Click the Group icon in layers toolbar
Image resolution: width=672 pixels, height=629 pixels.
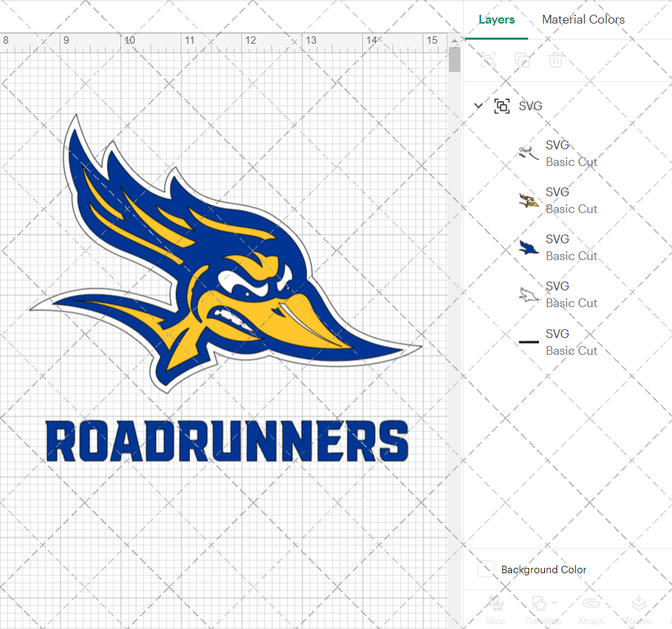pos(488,60)
